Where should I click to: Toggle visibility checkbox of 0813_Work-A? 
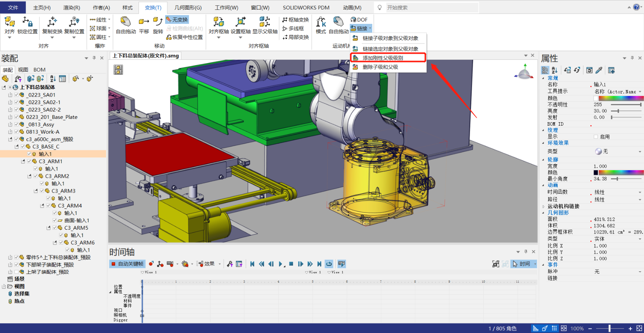tap(16, 132)
